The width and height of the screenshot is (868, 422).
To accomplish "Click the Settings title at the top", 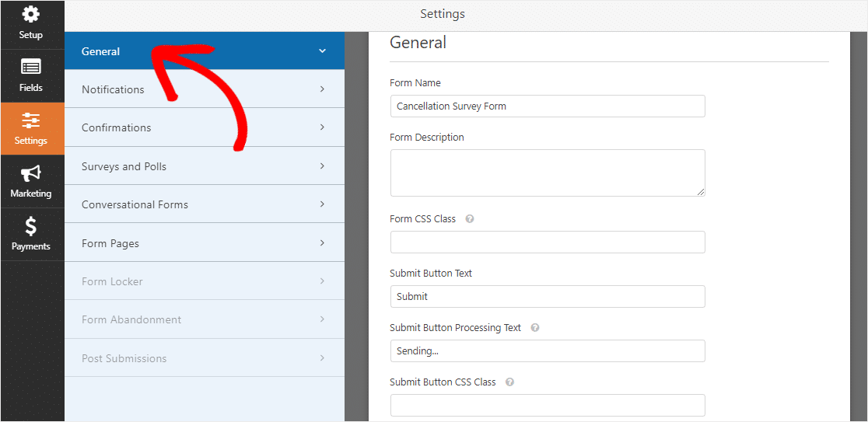I will pos(443,14).
